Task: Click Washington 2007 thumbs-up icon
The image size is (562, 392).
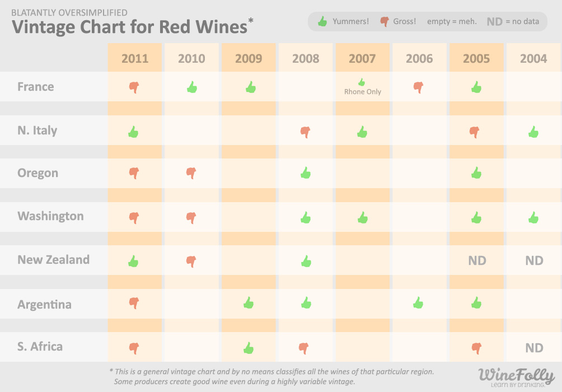Action: (x=363, y=217)
